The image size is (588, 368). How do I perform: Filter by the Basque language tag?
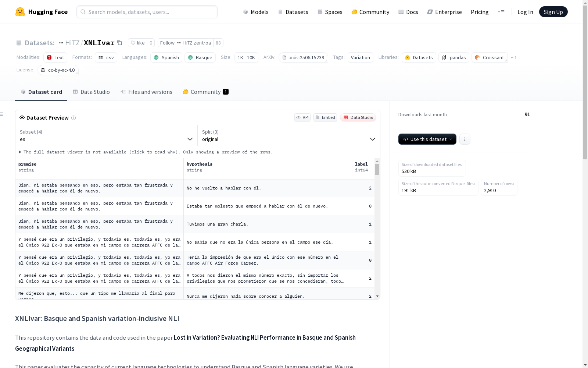(200, 57)
